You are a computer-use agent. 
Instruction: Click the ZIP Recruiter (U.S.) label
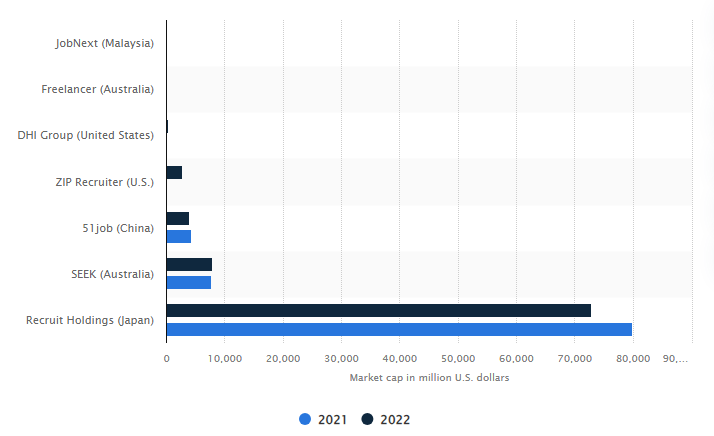coord(105,182)
